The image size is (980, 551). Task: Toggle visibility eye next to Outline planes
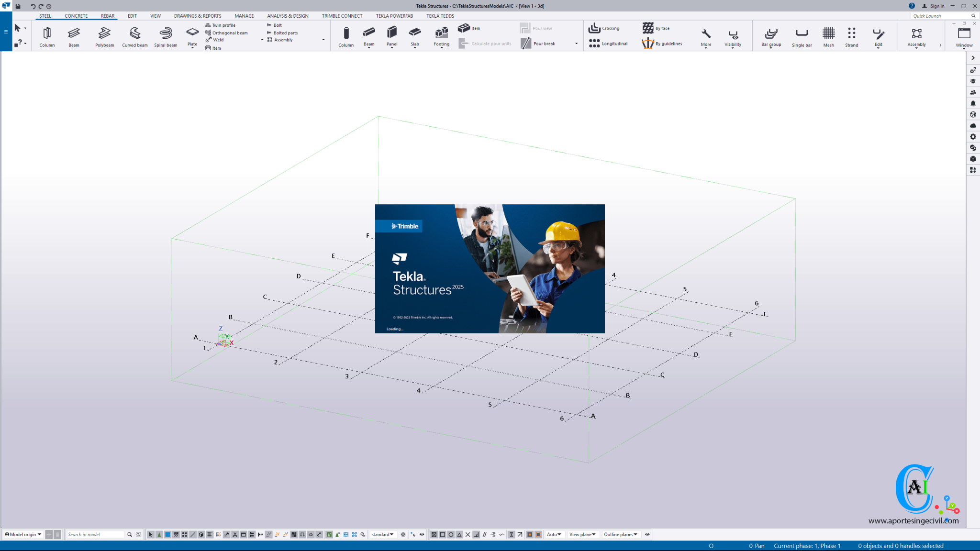pos(646,534)
